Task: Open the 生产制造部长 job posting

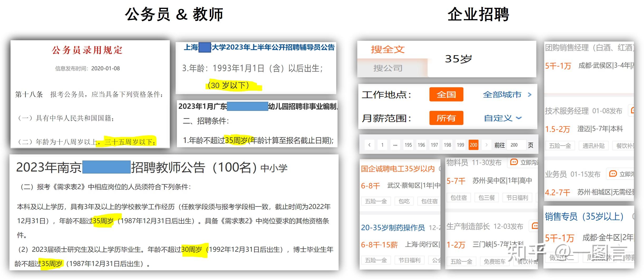Action: (468, 226)
